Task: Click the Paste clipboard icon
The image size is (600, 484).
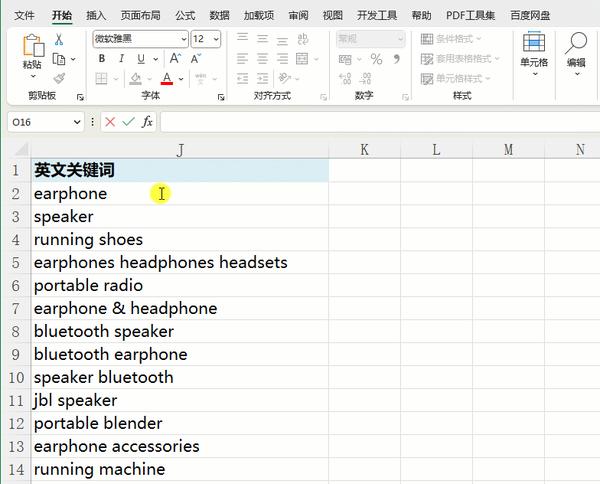Action: click(x=33, y=45)
